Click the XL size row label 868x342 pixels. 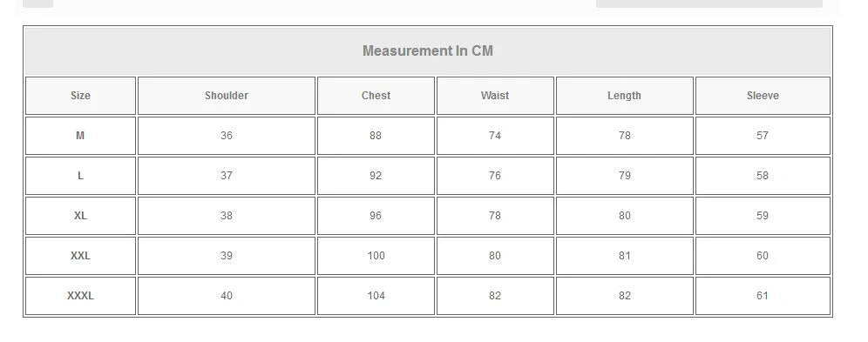80,216
